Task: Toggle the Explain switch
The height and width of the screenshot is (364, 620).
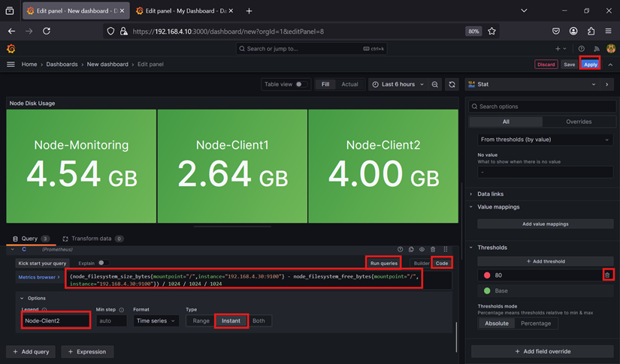Action: 104,263
